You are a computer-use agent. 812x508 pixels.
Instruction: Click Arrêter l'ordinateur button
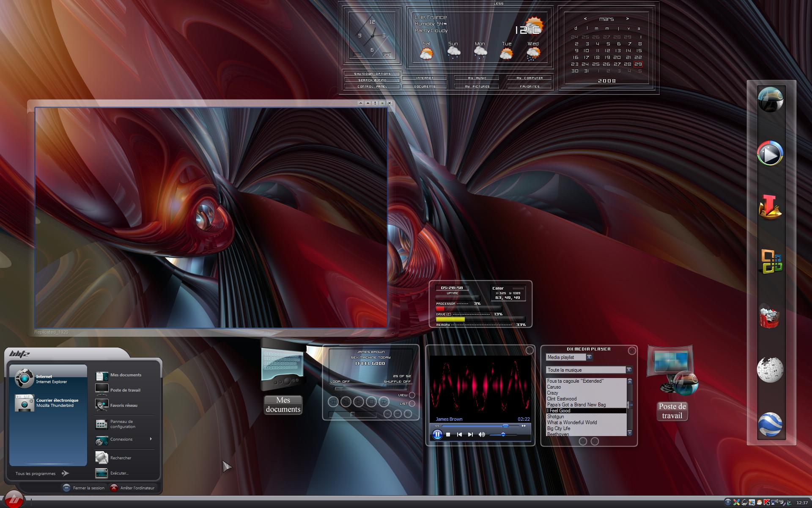(x=133, y=488)
